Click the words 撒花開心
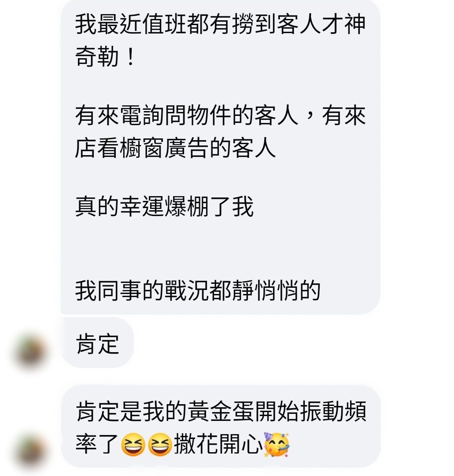This screenshot has height=476, width=454. (x=218, y=444)
